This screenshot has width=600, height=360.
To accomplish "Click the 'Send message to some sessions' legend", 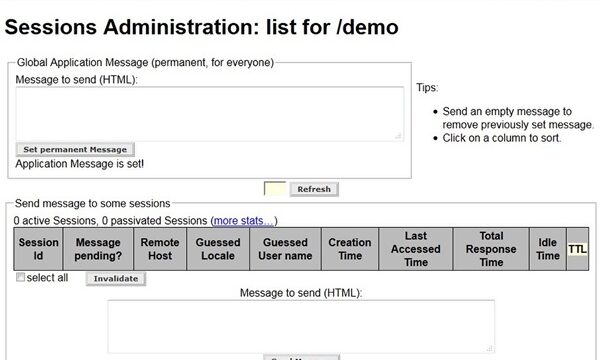I will pyautogui.click(x=93, y=203).
